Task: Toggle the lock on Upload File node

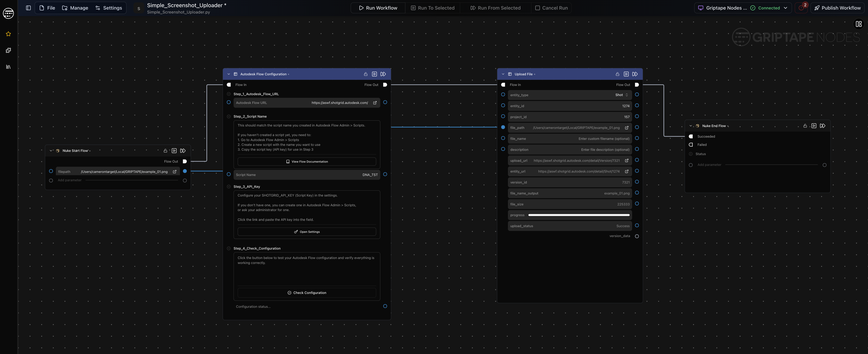Action: point(617,74)
